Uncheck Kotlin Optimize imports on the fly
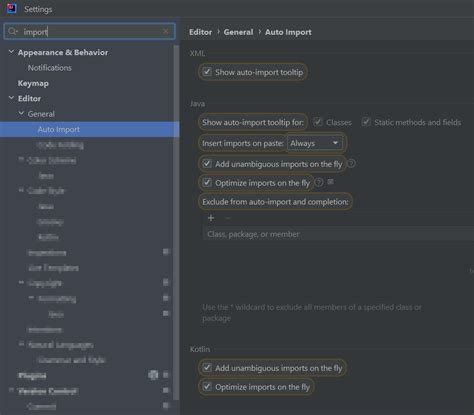Image resolution: width=474 pixels, height=415 pixels. tap(207, 387)
